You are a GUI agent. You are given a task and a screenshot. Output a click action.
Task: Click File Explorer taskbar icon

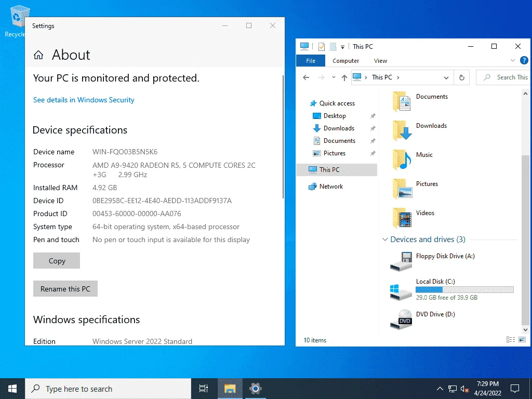coord(230,389)
